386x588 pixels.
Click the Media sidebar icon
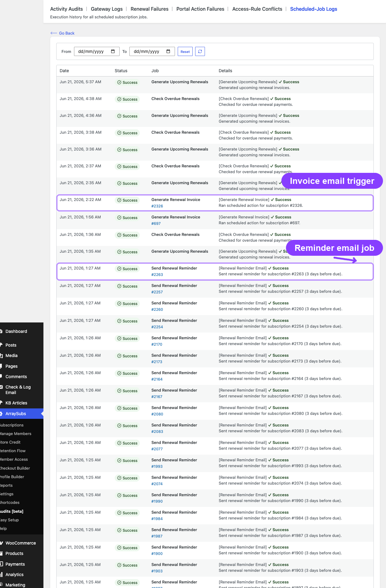click(1, 355)
